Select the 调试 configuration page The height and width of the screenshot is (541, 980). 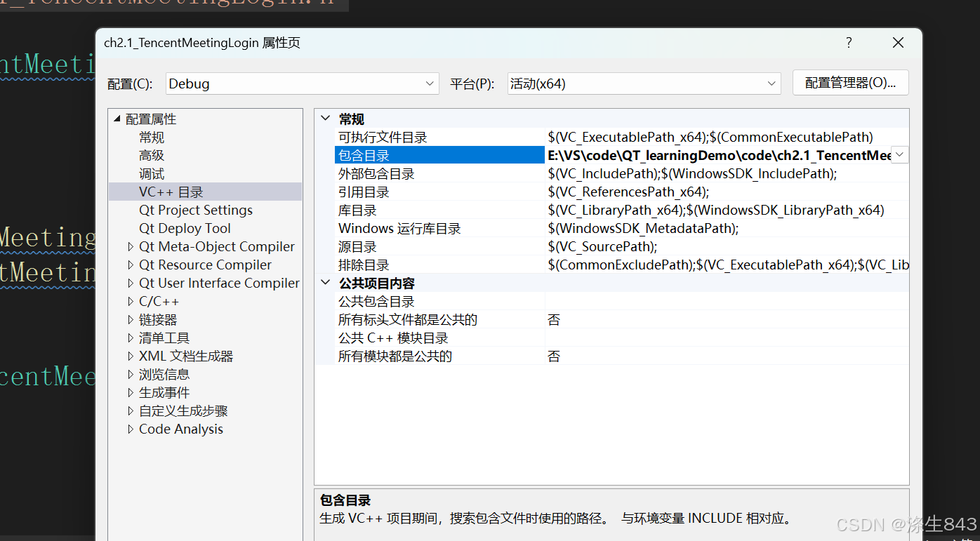[x=151, y=173]
